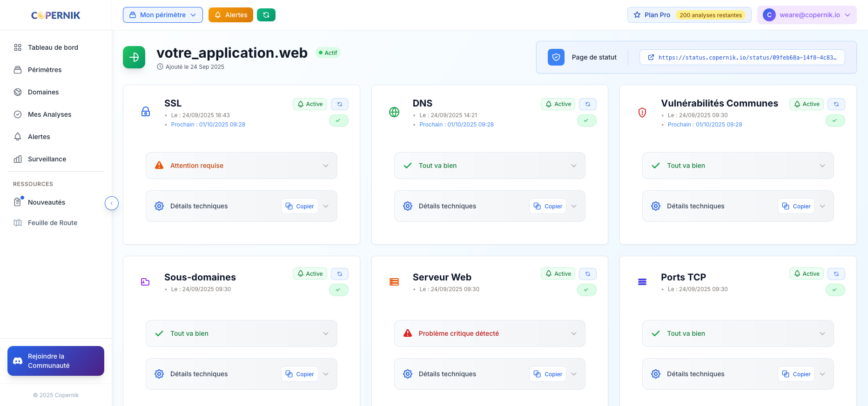The image size is (868, 406).
Task: Click the green application icon beside title
Action: pyautogui.click(x=134, y=57)
